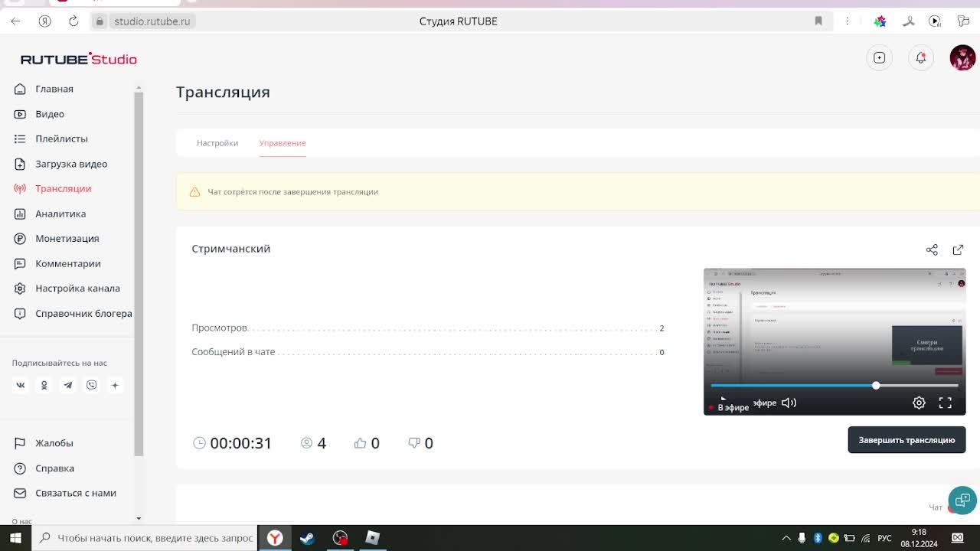This screenshot has height=551, width=980.
Task: Open the Windows Start menu
Action: [x=15, y=538]
